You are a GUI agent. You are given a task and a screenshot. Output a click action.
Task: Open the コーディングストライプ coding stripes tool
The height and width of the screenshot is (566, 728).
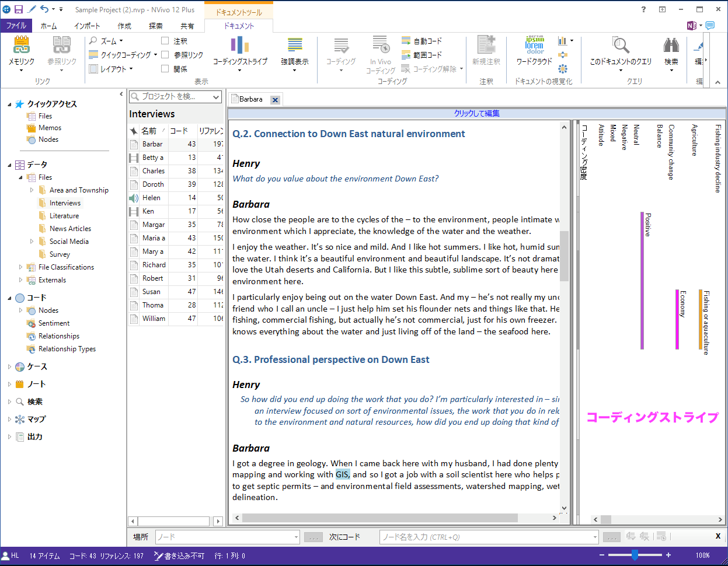click(240, 46)
